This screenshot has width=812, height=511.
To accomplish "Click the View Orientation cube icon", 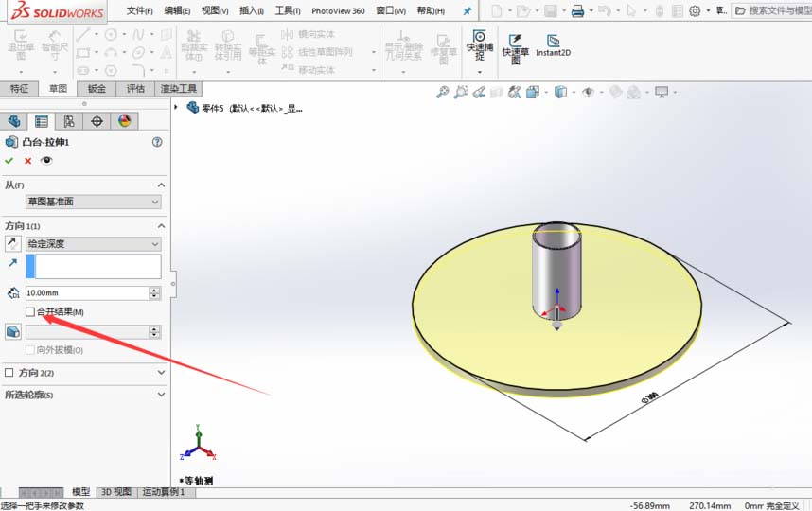I will (533, 92).
